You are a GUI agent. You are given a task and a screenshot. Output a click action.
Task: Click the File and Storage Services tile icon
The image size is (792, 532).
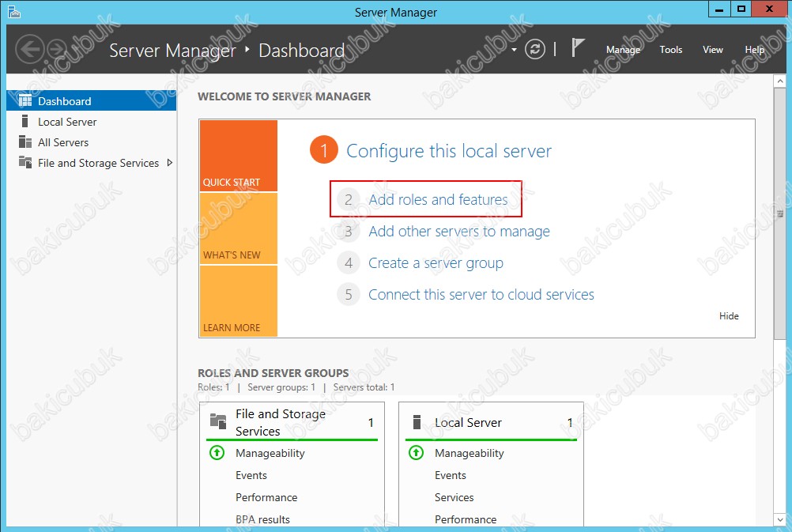pos(218,421)
